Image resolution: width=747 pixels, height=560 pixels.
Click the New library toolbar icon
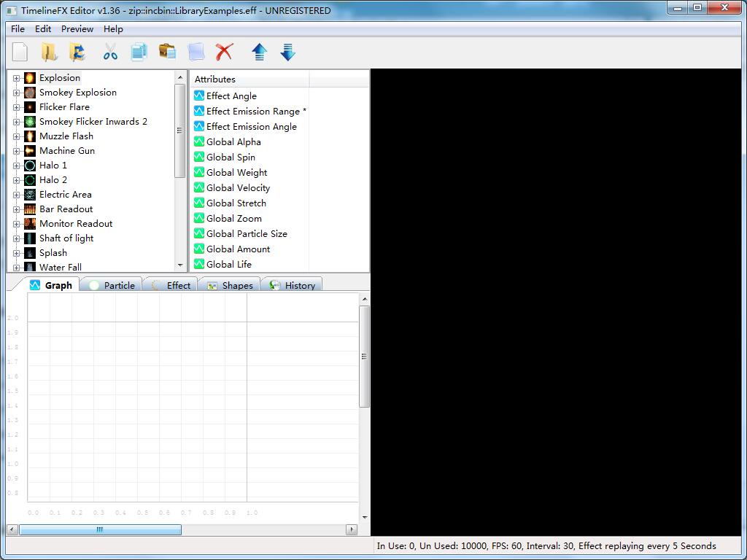20,52
